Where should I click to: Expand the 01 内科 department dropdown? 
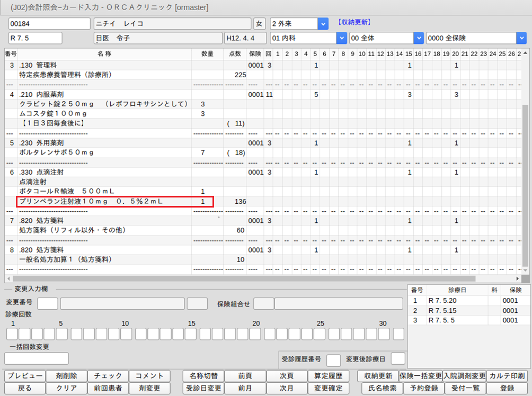[341, 38]
